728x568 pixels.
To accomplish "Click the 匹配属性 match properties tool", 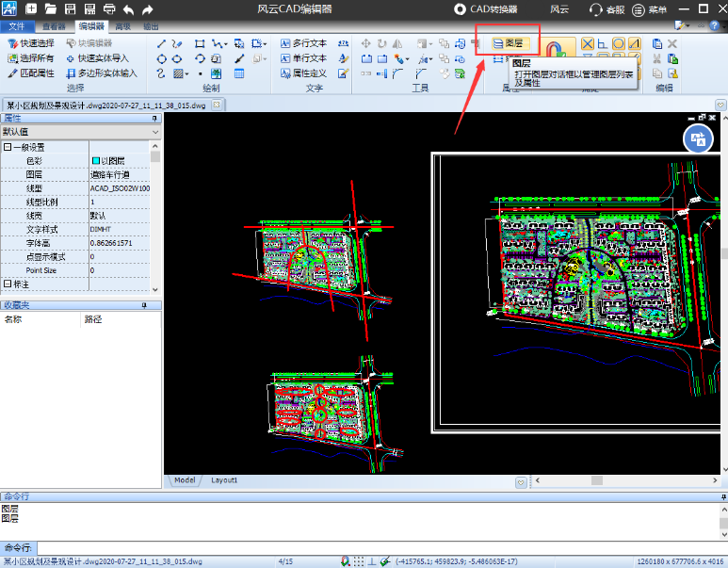I will pyautogui.click(x=30, y=73).
